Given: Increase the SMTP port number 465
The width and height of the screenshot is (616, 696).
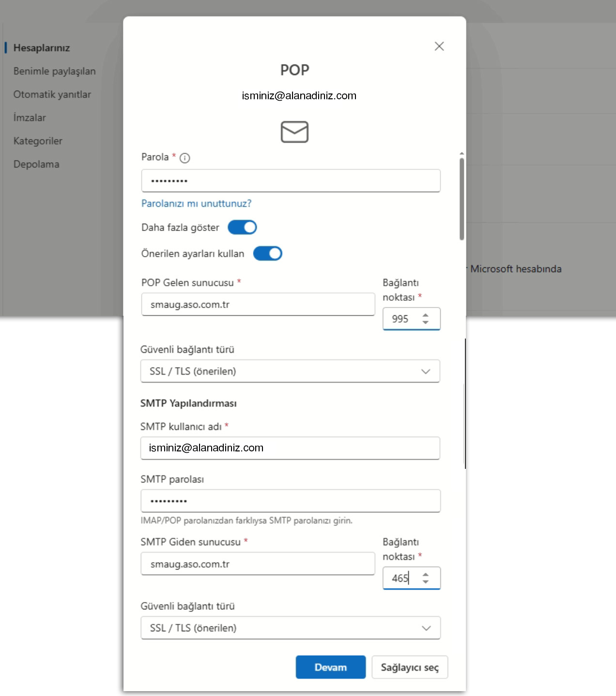Looking at the screenshot, I should click(x=425, y=574).
